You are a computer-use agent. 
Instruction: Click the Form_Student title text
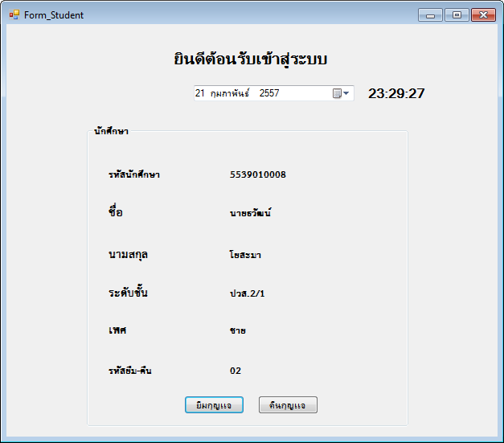[54, 15]
